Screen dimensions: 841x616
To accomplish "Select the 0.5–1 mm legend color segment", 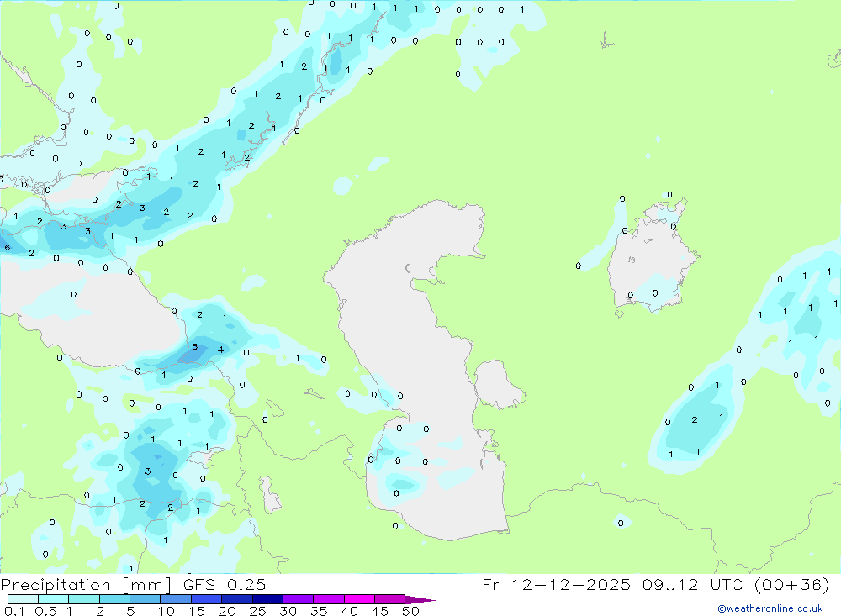I will 53,599.
